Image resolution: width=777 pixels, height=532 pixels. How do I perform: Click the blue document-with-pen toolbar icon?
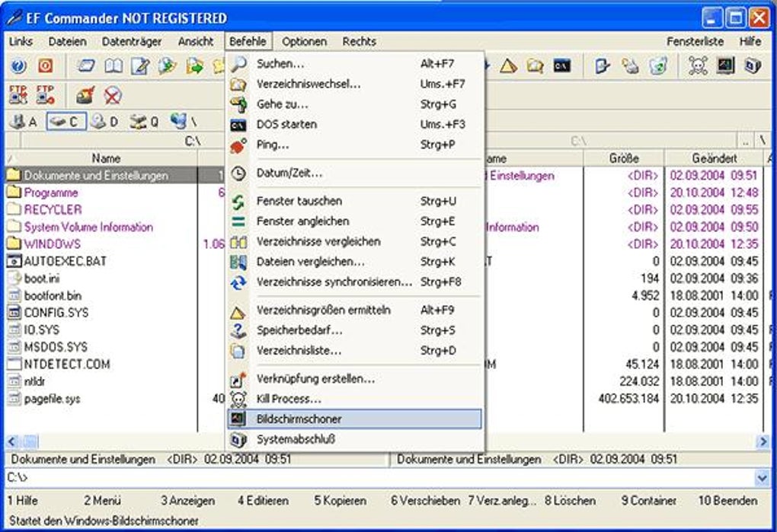pos(603,65)
